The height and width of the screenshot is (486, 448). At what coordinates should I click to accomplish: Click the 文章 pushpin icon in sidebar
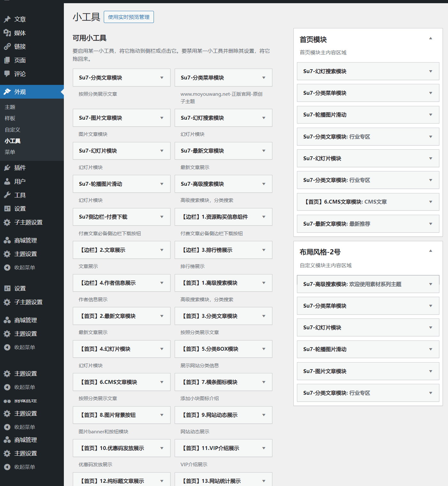[x=7, y=19]
